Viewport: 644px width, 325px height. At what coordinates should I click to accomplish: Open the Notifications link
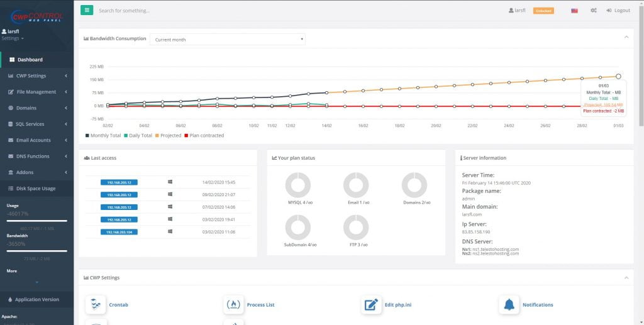pos(538,305)
